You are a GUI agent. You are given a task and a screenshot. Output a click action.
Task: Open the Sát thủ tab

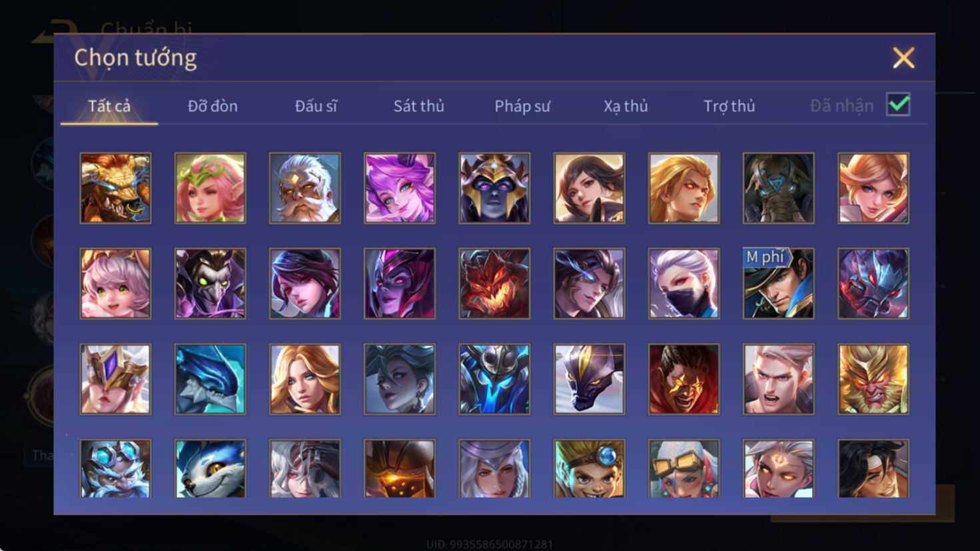click(418, 106)
